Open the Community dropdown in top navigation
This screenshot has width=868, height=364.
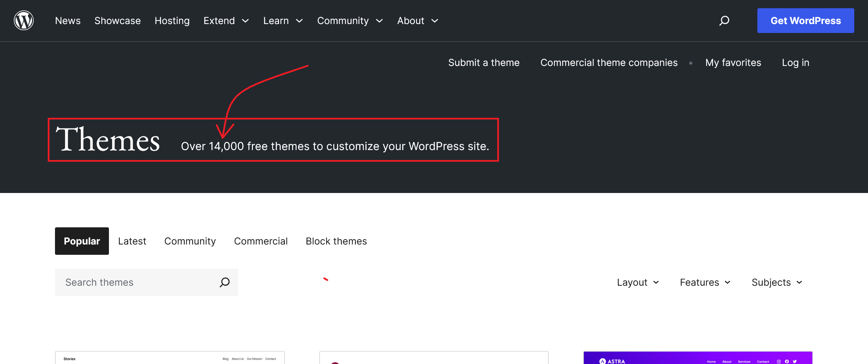349,21
